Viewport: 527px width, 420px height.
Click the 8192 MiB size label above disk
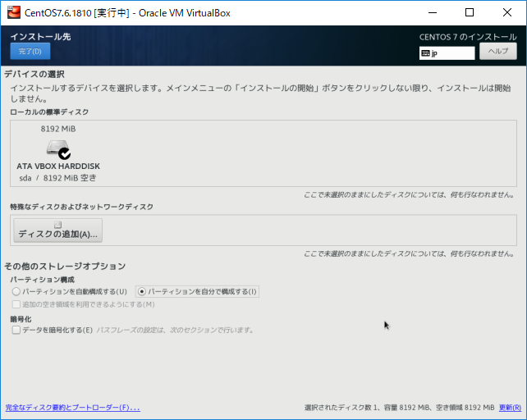click(58, 129)
